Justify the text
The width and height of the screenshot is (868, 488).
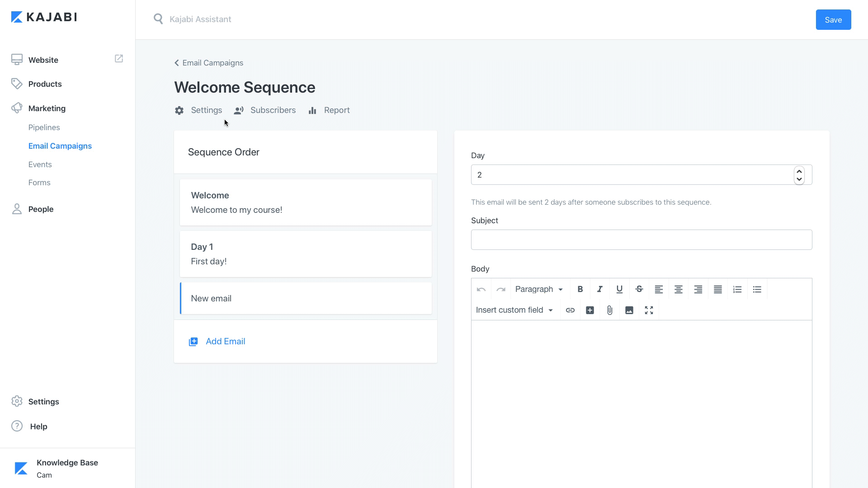718,289
